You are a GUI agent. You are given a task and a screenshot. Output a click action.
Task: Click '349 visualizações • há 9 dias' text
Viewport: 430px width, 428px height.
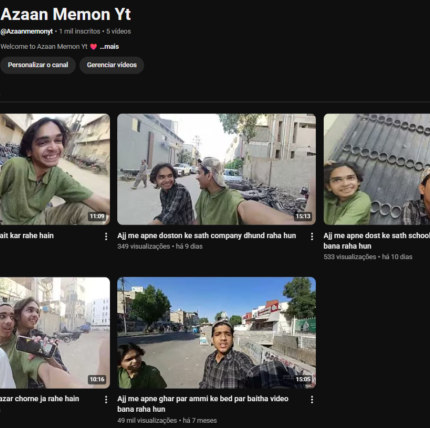pyautogui.click(x=160, y=246)
